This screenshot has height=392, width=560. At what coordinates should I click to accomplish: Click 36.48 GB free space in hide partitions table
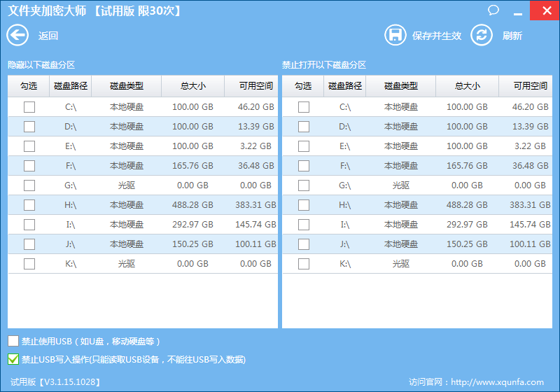pyautogui.click(x=255, y=166)
